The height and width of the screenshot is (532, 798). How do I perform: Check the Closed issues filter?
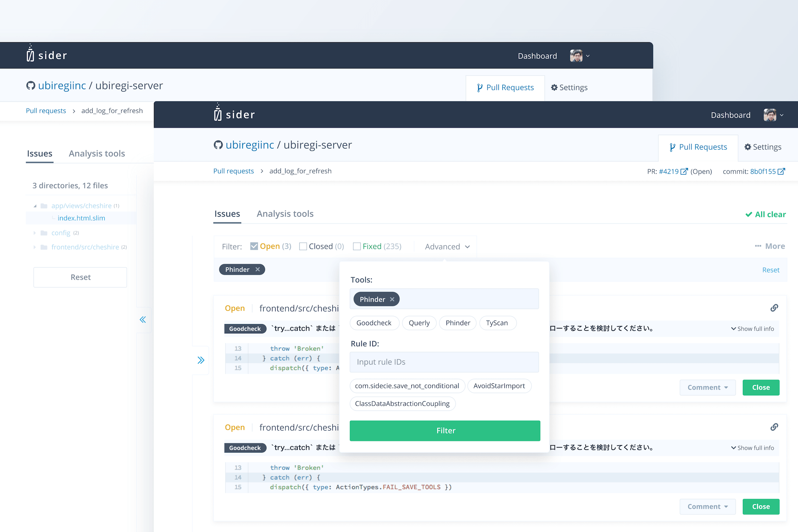click(x=303, y=246)
